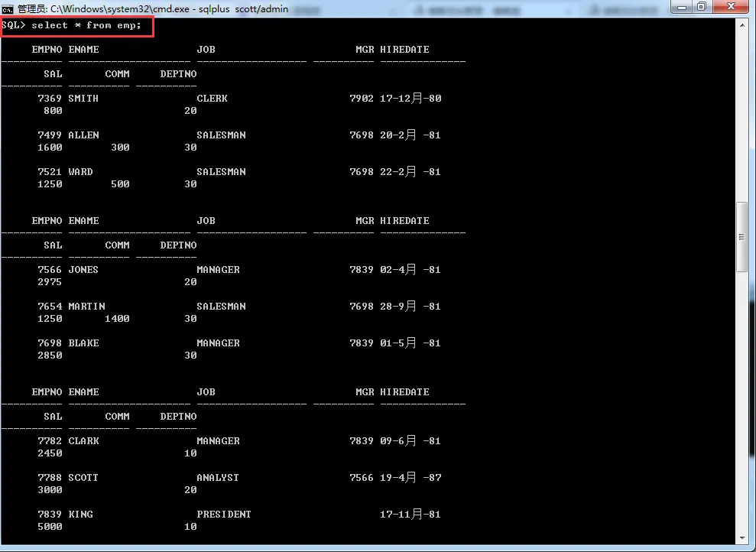Click employee name SMITH
756x552 pixels.
[x=83, y=99]
